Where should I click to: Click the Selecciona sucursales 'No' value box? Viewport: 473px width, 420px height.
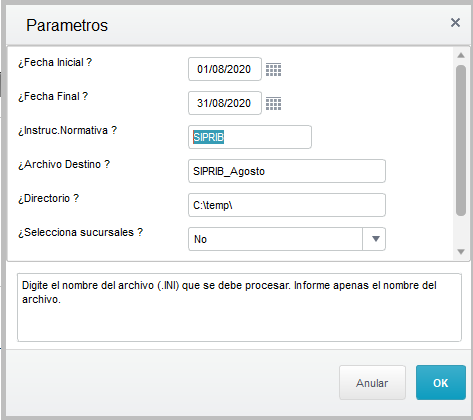click(x=275, y=239)
